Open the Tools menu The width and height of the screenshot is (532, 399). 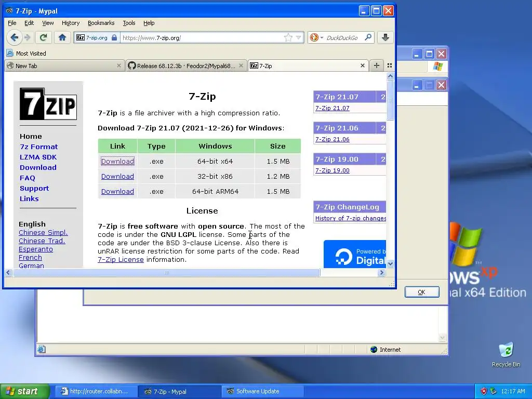129,23
